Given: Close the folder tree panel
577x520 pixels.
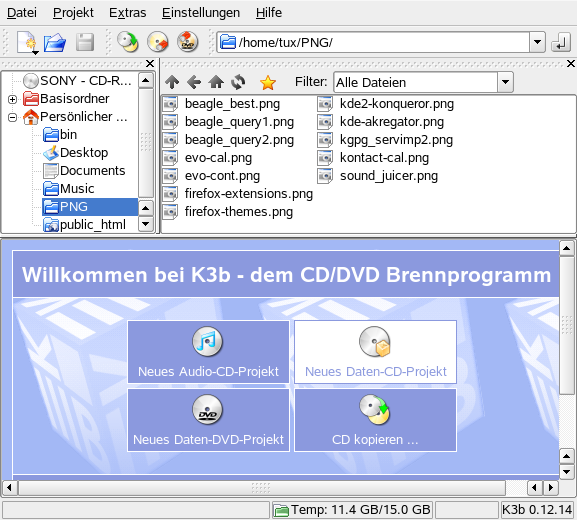Looking at the screenshot, I should pyautogui.click(x=150, y=64).
